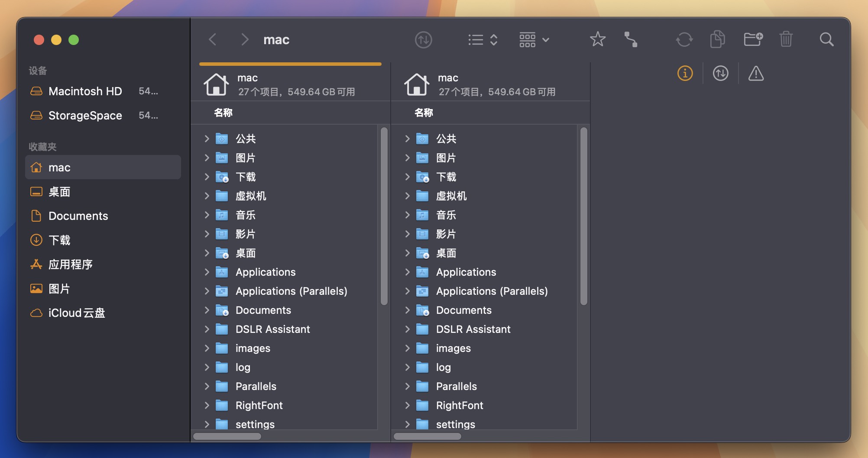Expand the Applications folder in left pane
Screen dimensions: 868x458
tap(207, 272)
